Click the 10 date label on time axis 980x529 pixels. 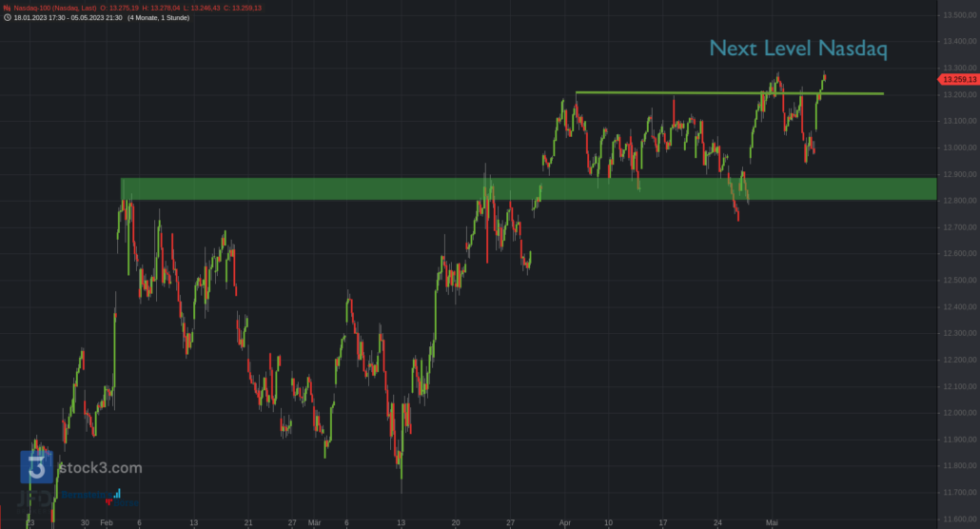608,522
